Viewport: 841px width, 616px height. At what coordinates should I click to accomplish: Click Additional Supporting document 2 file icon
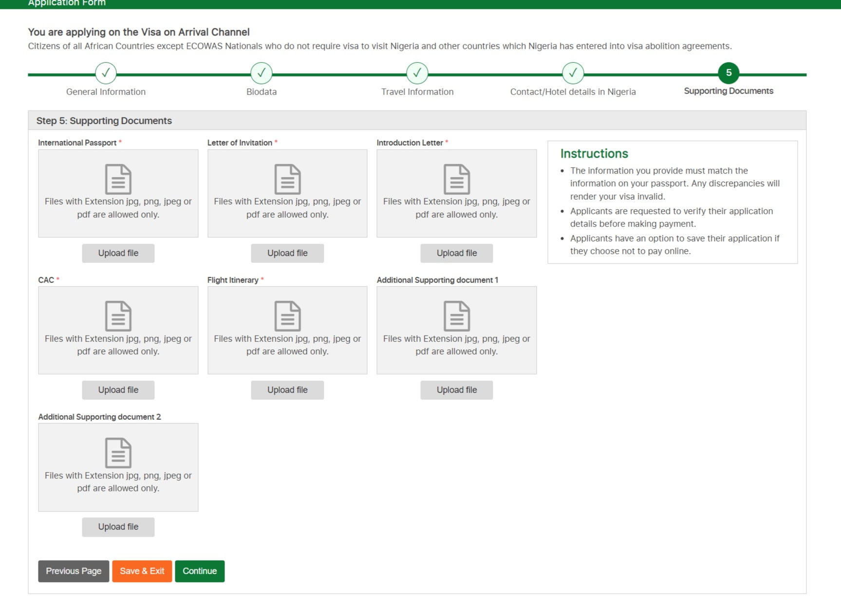point(118,453)
